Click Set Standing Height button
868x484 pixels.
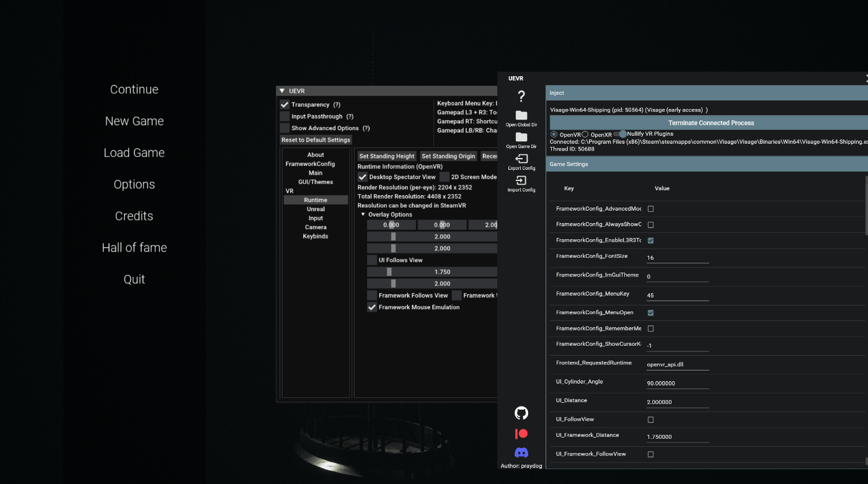point(387,156)
